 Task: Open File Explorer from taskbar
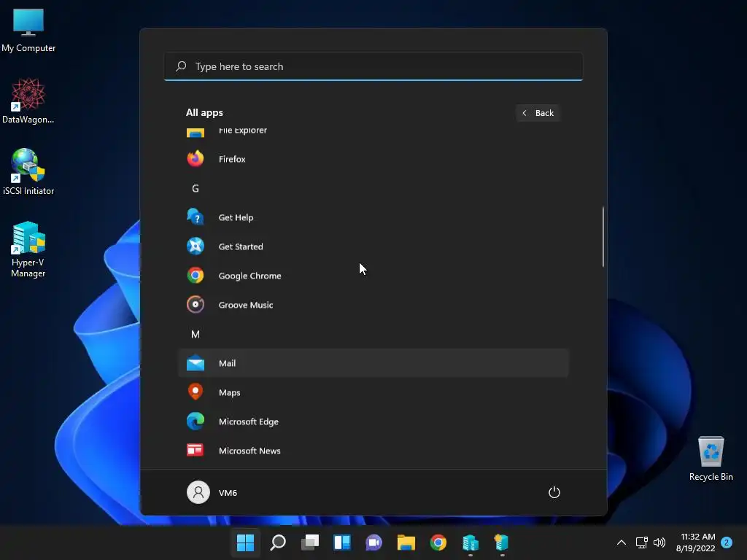406,542
